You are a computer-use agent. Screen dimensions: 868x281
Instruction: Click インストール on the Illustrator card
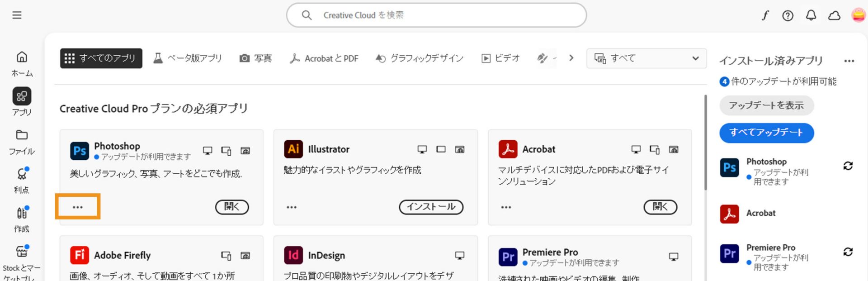click(x=431, y=207)
